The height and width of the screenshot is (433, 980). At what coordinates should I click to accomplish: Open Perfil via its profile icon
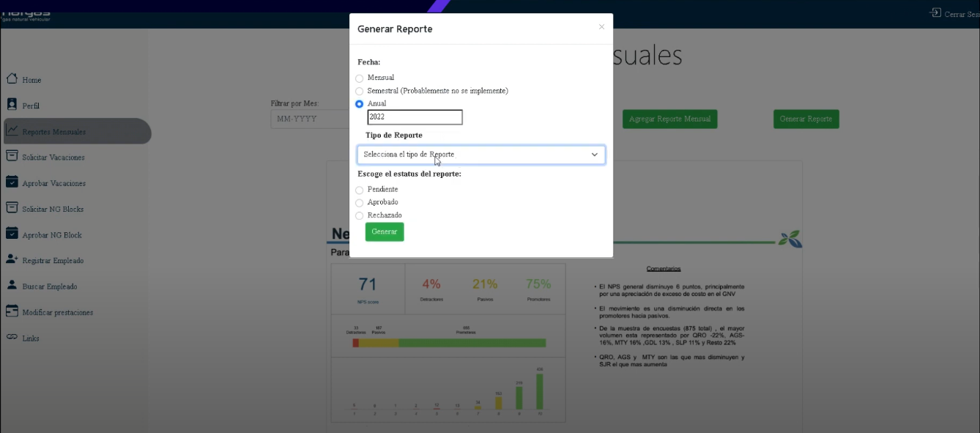pyautogui.click(x=12, y=105)
